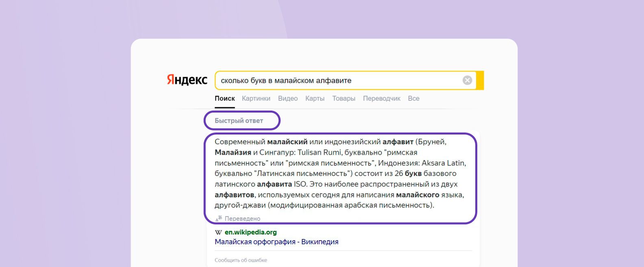
Task: Open Малайская орфография - Википедия link
Action: pyautogui.click(x=276, y=242)
